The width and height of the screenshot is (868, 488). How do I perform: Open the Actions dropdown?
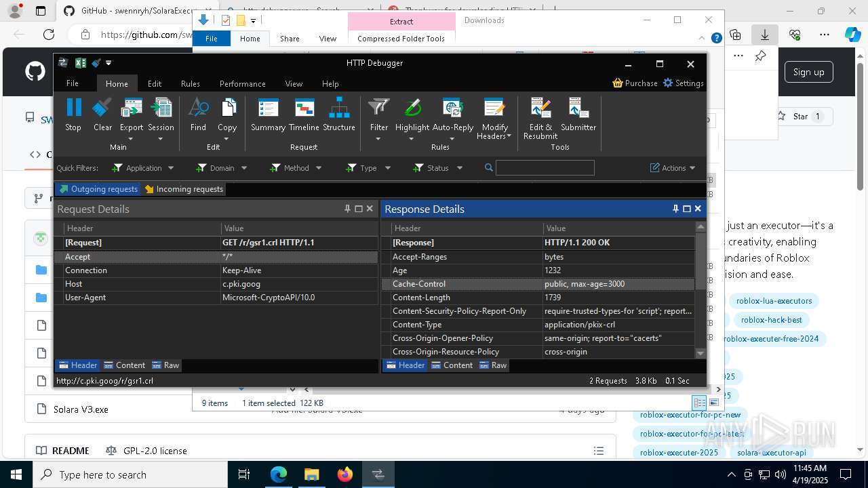[x=673, y=168]
